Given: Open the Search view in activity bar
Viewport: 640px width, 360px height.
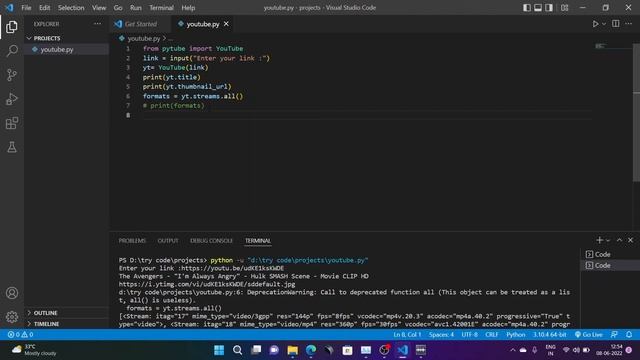Looking at the screenshot, I should coord(12,51).
